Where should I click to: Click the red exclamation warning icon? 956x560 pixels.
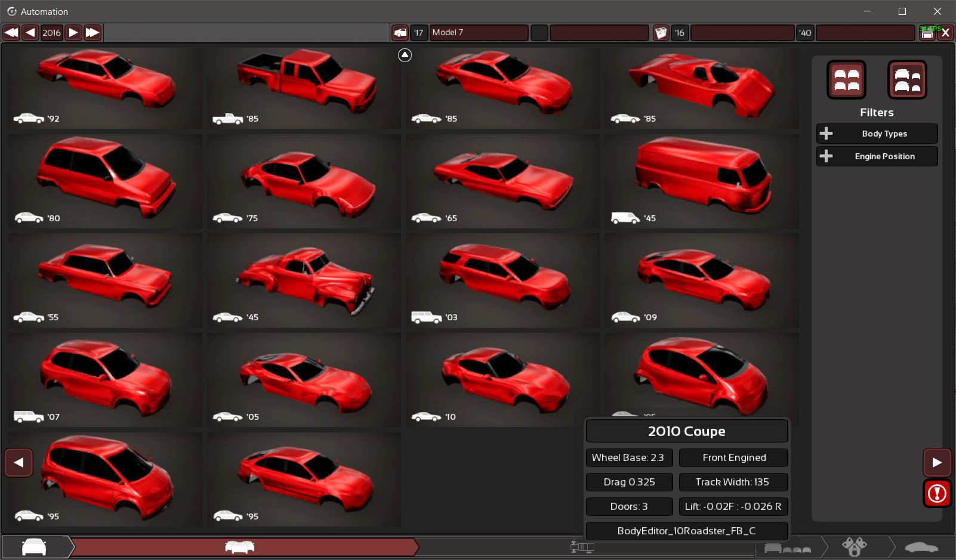(937, 493)
